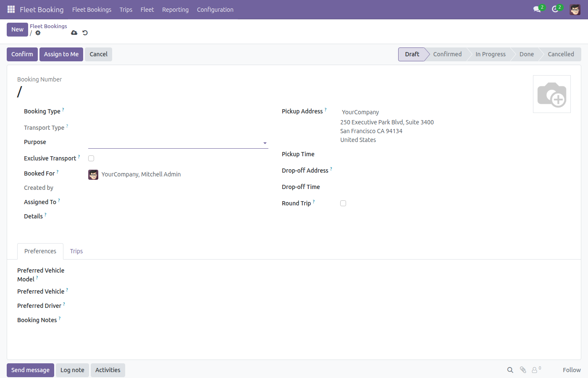The width and height of the screenshot is (588, 378).
Task: Click the gear actions icon
Action: tap(38, 33)
